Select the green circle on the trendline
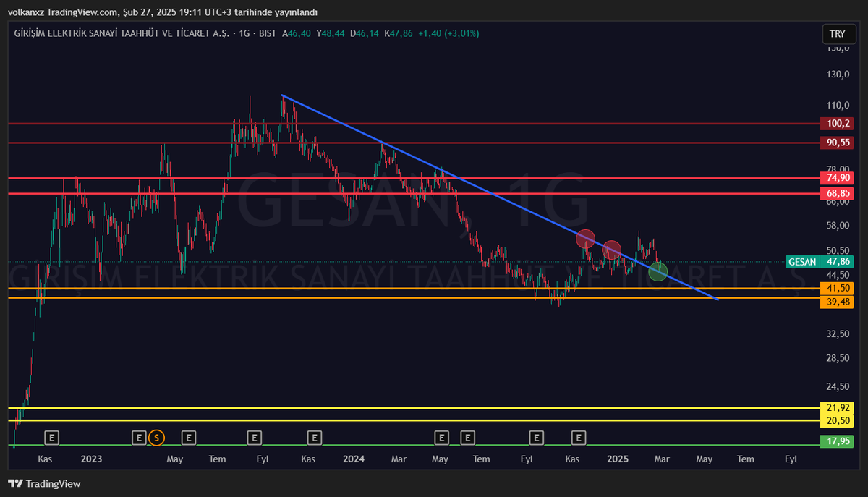The width and height of the screenshot is (868, 497). [658, 271]
